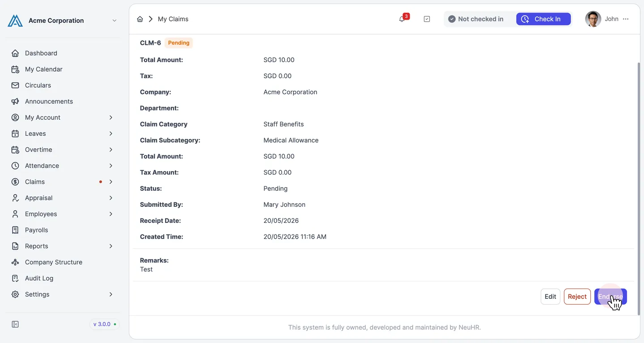Click the Not checked in status
644x343 pixels.
[x=476, y=19]
